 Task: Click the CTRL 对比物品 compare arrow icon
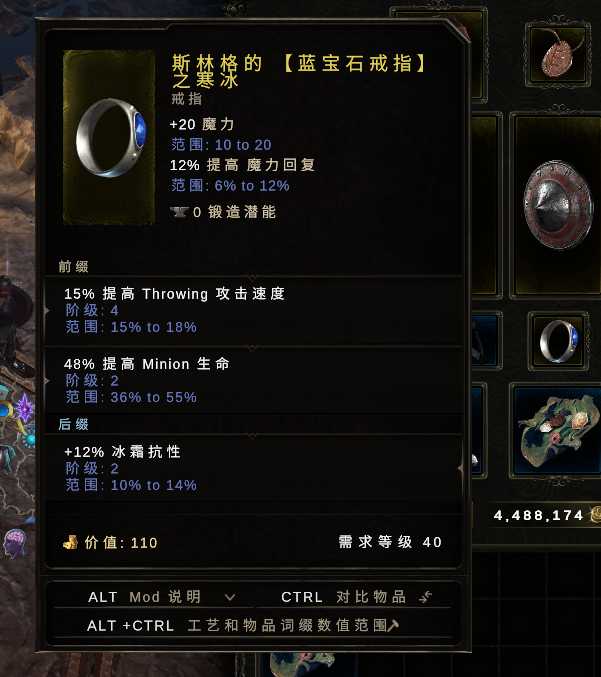[425, 597]
